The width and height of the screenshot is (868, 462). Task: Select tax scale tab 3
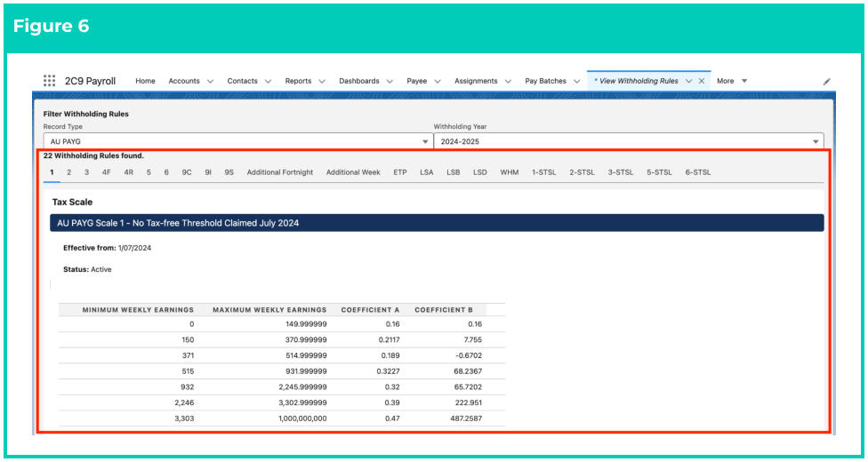tap(86, 172)
